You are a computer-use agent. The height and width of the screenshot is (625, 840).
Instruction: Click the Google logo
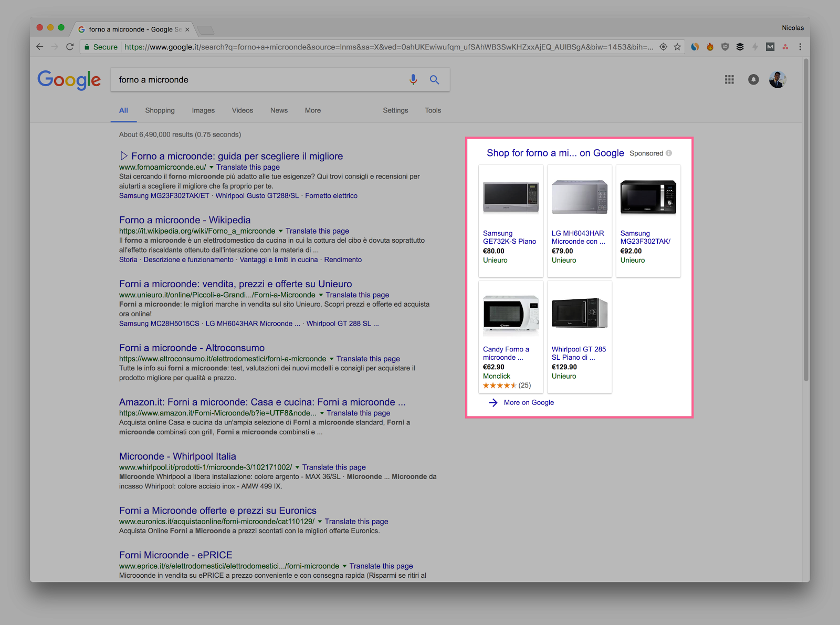point(69,80)
